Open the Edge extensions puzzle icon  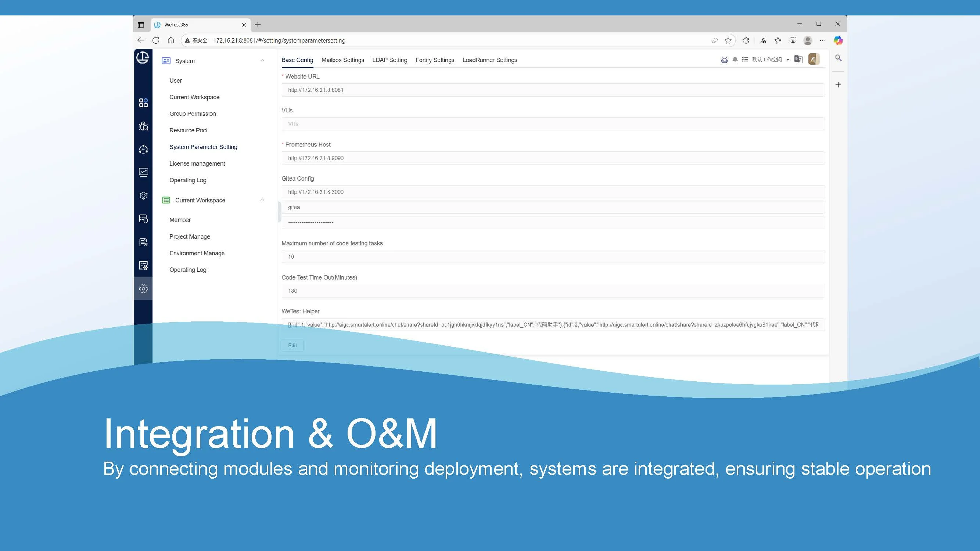click(x=746, y=40)
